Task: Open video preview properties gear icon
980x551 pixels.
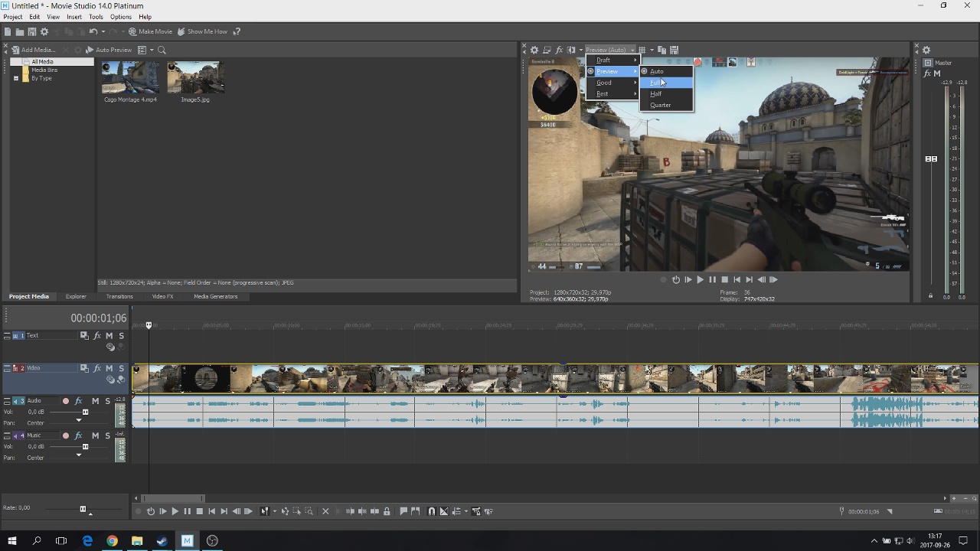Action: (534, 50)
